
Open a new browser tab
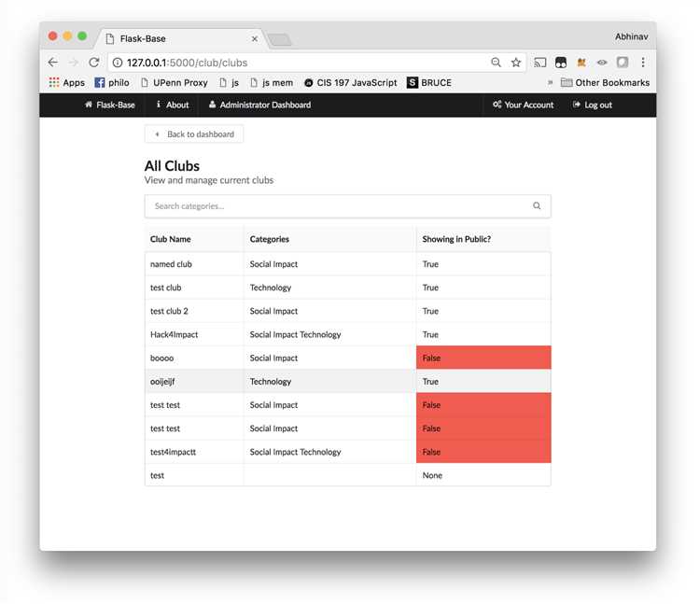point(280,40)
